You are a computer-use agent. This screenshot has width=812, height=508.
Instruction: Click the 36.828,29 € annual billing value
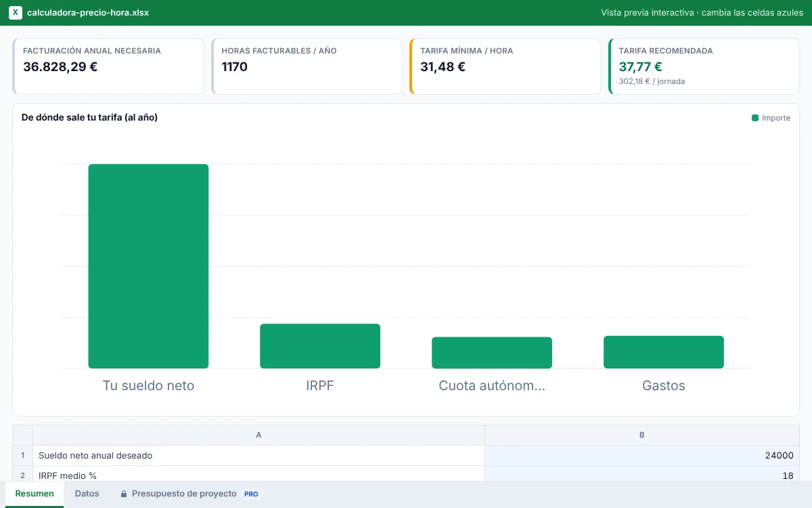60,66
